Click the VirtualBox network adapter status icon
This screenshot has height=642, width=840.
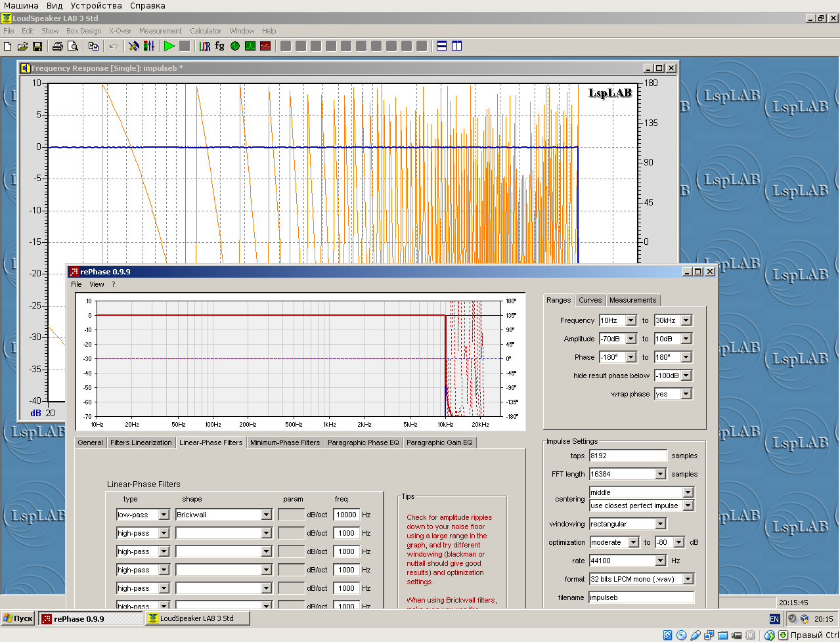click(x=709, y=635)
